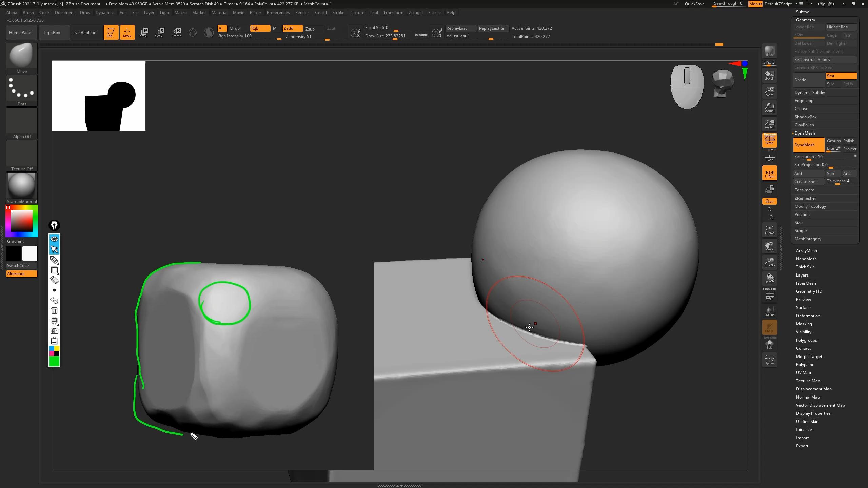
Task: Open the Stroke menu
Action: (x=338, y=13)
